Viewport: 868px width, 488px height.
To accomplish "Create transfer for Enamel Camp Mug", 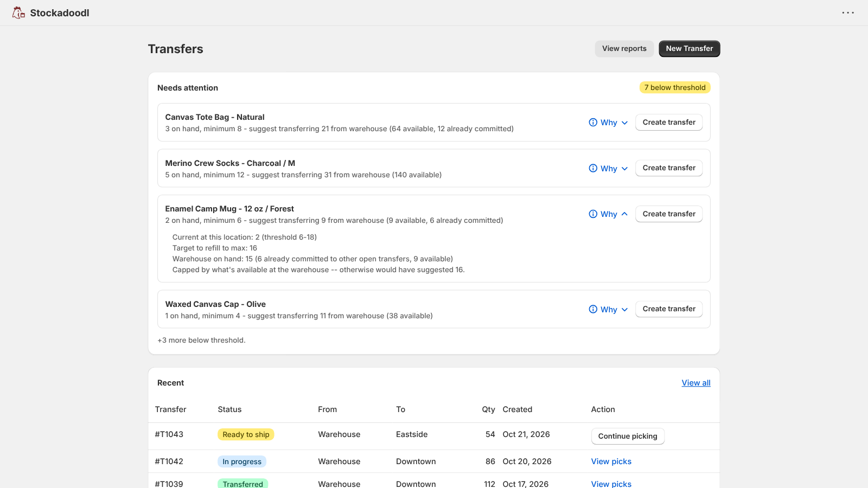I will (669, 214).
